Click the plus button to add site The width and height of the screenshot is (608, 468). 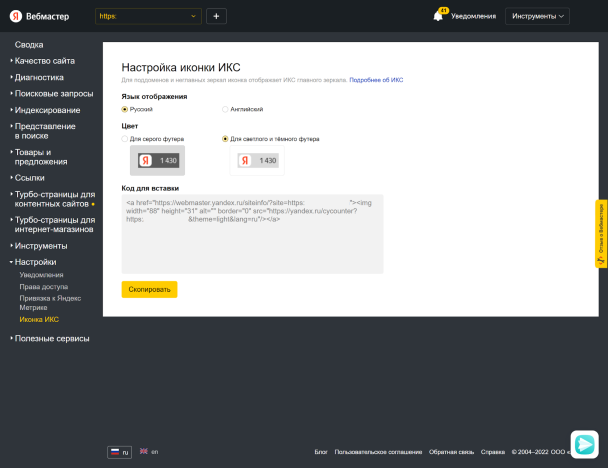click(x=217, y=16)
